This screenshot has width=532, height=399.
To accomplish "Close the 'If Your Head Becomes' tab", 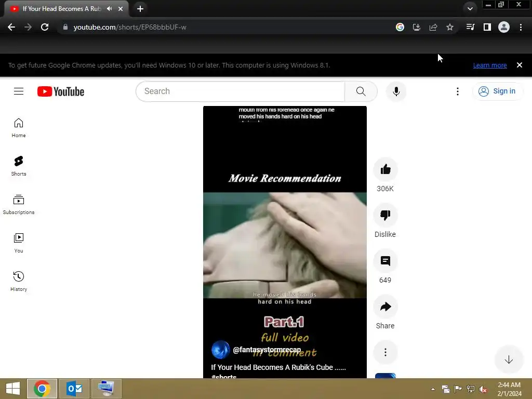I will pos(121,9).
